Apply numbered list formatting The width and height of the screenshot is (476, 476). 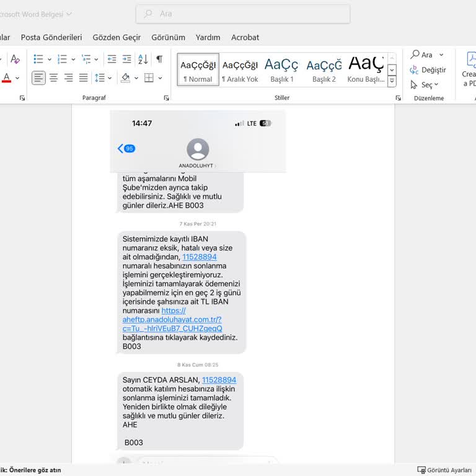click(x=62, y=59)
